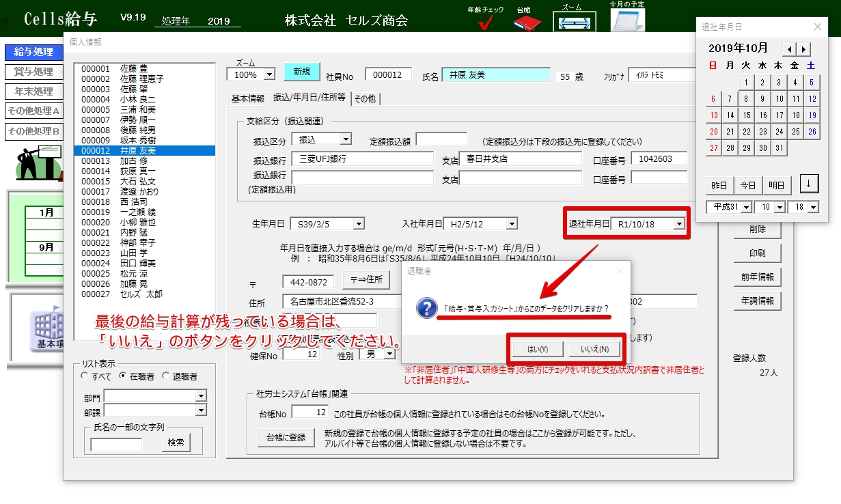This screenshot has height=504, width=841.
Task: Select employee 000013 加古 修
Action: point(144,160)
